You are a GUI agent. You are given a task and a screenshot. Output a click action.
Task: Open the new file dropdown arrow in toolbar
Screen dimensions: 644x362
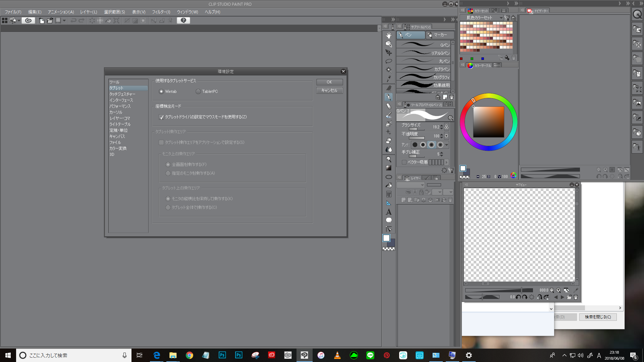64,21
